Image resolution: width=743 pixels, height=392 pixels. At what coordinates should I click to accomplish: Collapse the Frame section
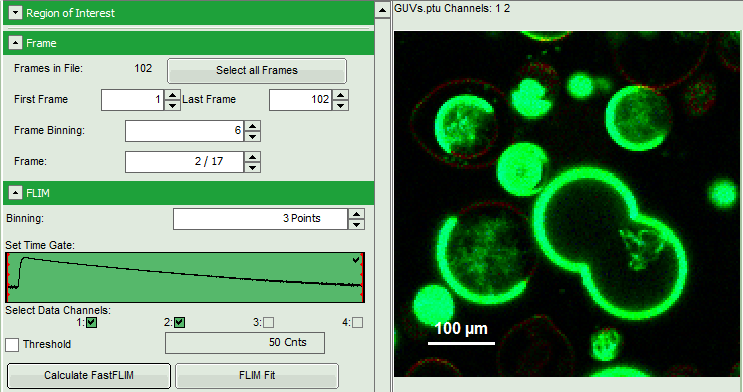(x=15, y=43)
